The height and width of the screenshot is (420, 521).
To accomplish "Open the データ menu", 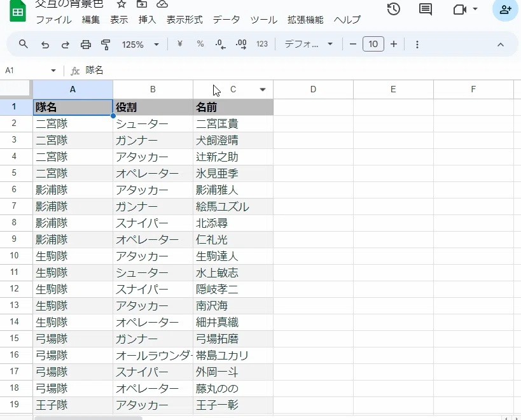I will coord(226,20).
